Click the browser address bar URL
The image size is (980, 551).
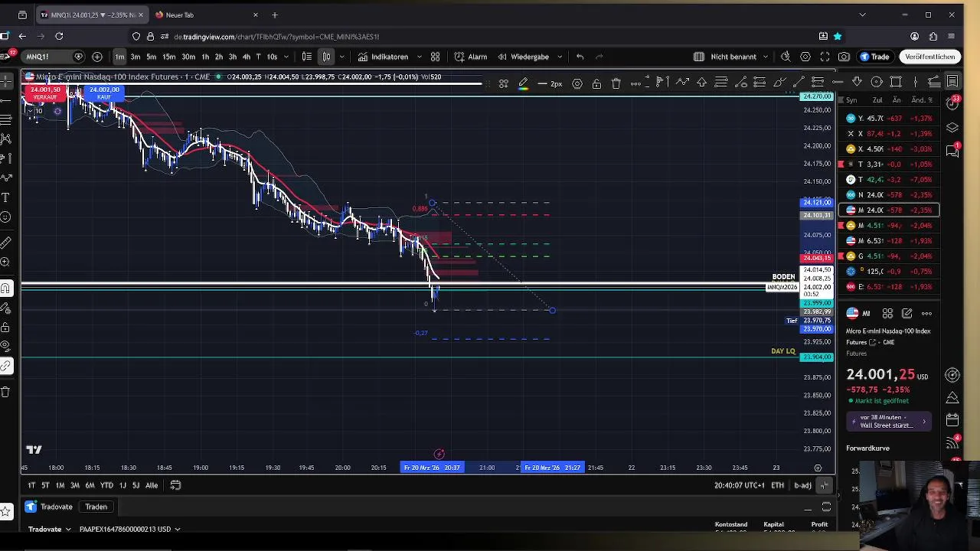276,37
